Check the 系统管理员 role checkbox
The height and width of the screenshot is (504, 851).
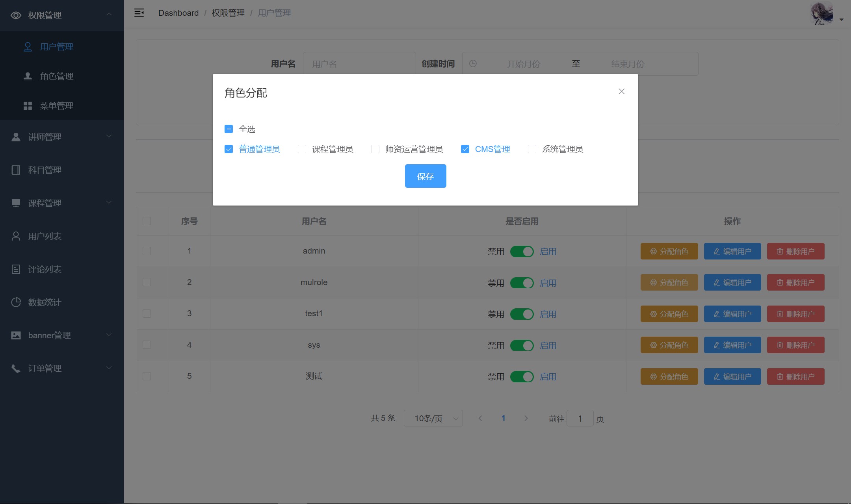(x=532, y=149)
